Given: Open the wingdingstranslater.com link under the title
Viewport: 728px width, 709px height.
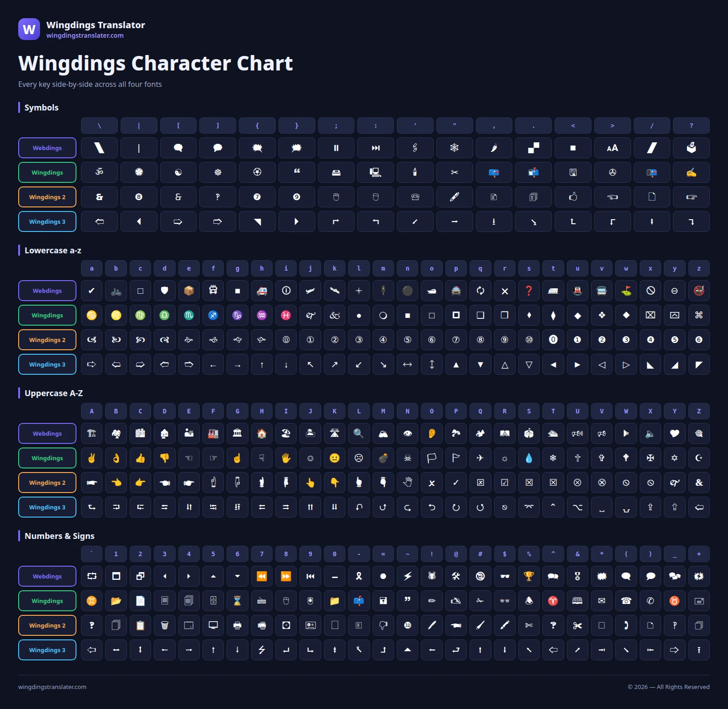Looking at the screenshot, I should (85, 35).
